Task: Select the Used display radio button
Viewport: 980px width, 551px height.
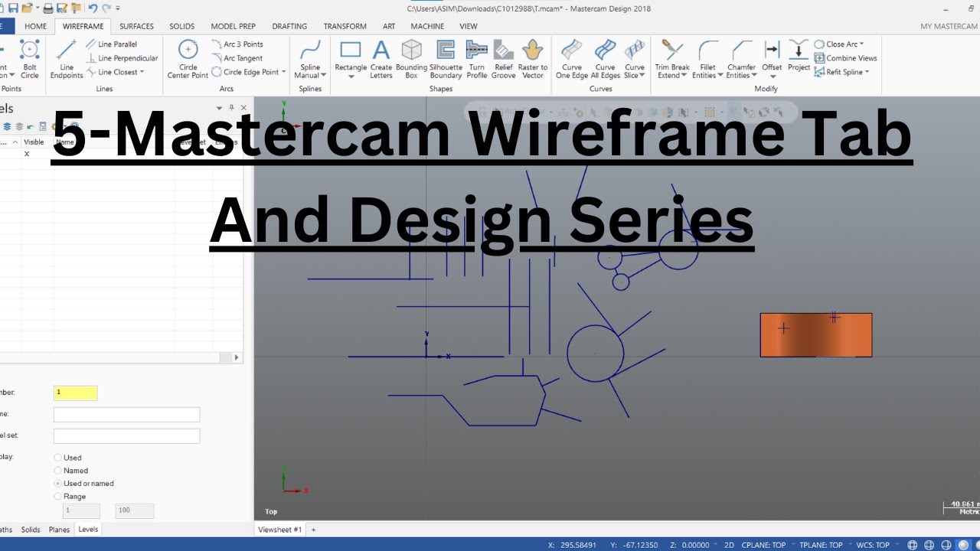Action: pyautogui.click(x=58, y=458)
